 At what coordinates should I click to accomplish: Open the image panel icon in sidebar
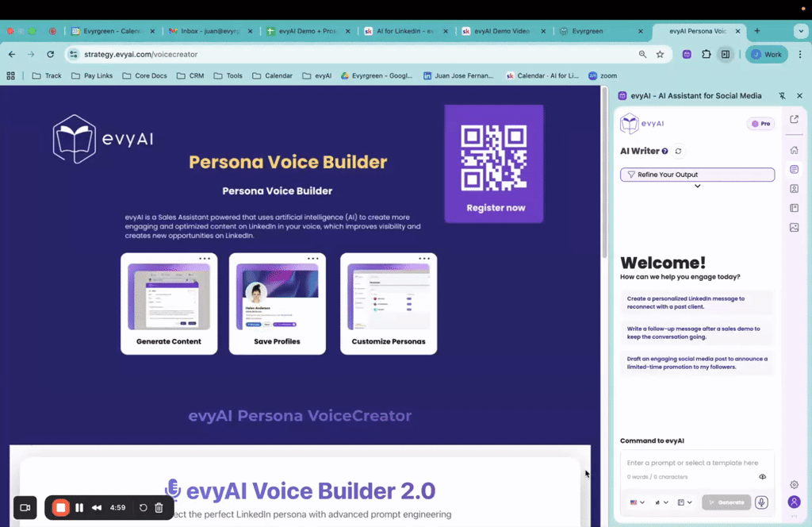pos(794,227)
